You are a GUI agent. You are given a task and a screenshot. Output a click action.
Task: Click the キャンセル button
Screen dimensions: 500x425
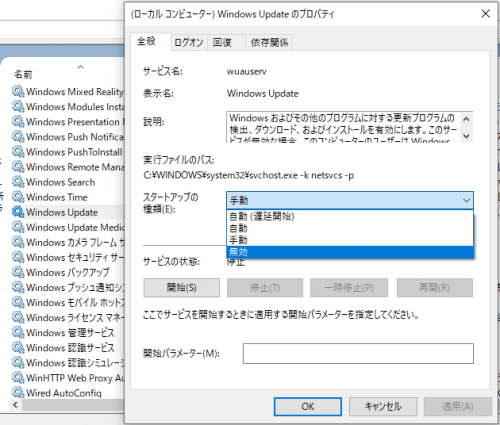[383, 406]
